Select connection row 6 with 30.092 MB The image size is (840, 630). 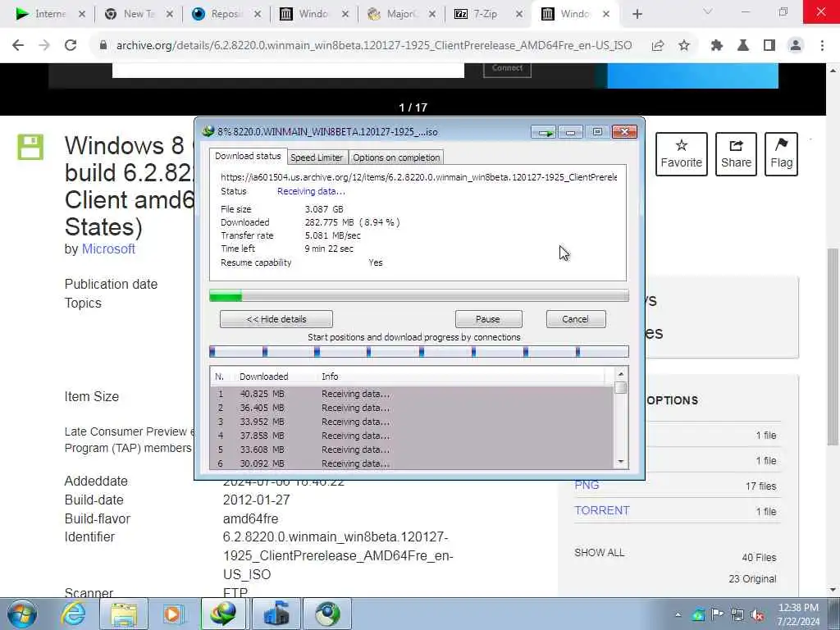point(412,463)
